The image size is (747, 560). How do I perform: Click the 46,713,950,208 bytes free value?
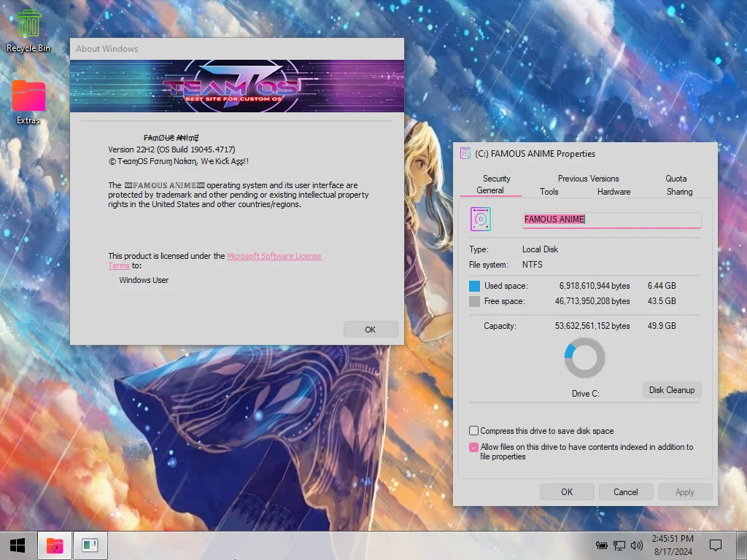(x=592, y=301)
